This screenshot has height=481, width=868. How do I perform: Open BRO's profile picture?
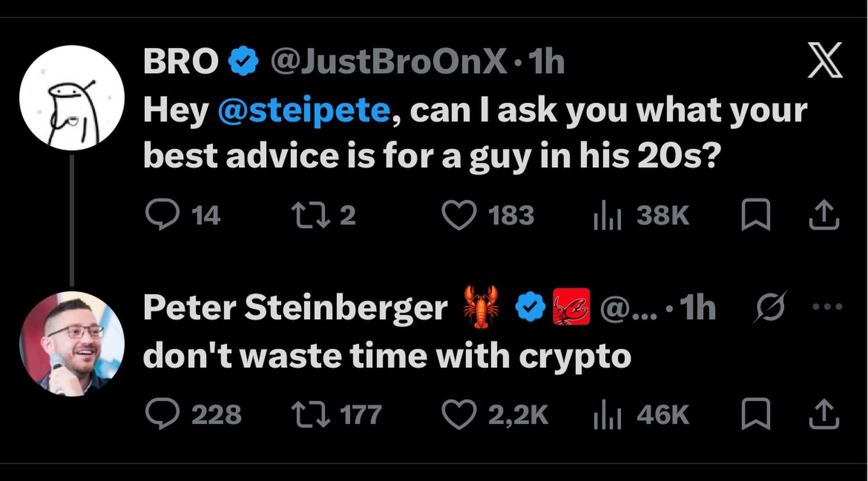coord(72,98)
